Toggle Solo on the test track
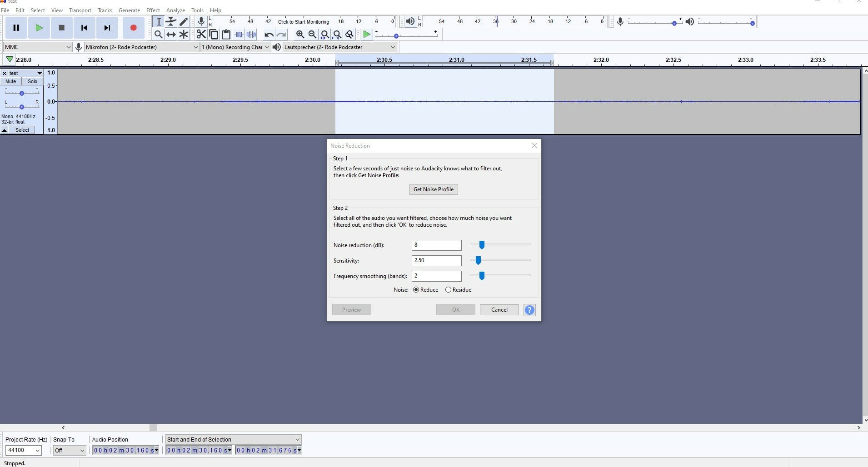 pyautogui.click(x=32, y=81)
